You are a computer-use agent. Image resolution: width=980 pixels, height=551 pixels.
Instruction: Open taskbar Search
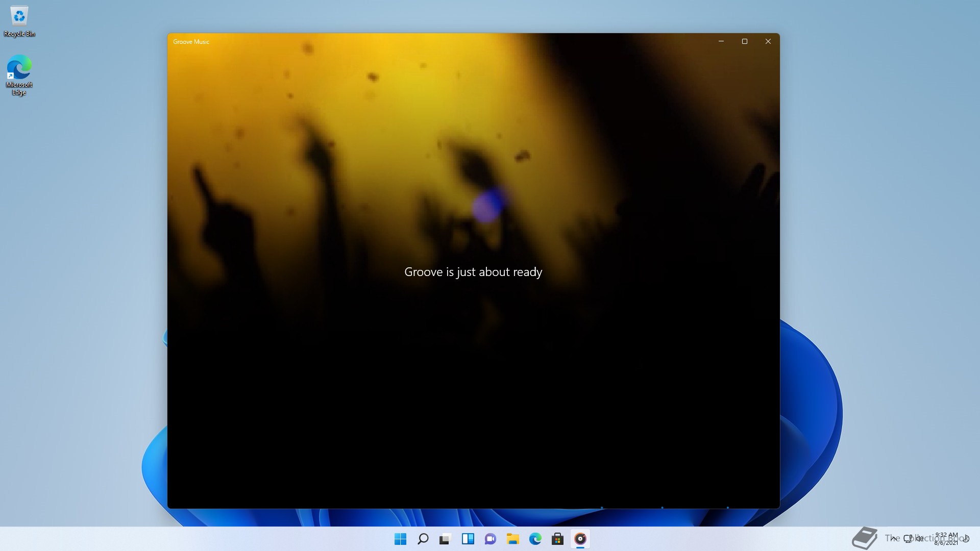423,539
